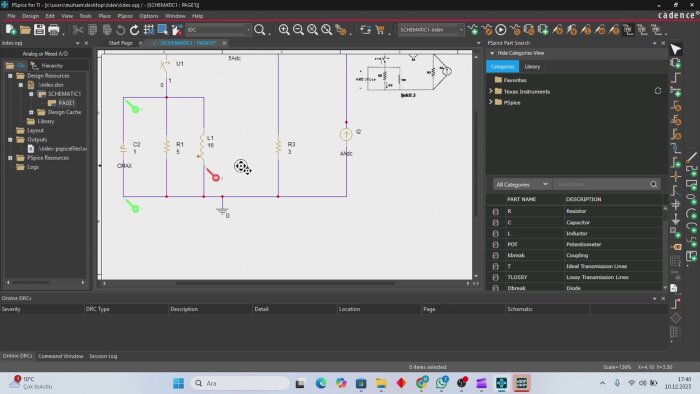This screenshot has height=394, width=700.
Task: Toggle snap to grid icon
Action: pos(149,30)
